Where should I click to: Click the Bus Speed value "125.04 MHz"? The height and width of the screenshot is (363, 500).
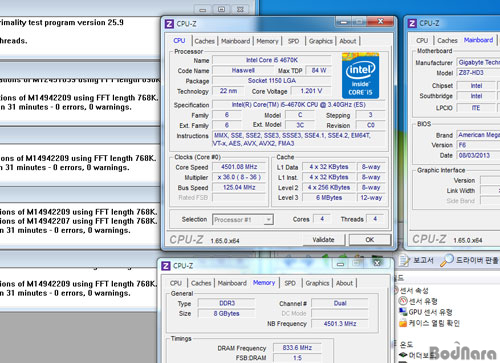click(239, 187)
